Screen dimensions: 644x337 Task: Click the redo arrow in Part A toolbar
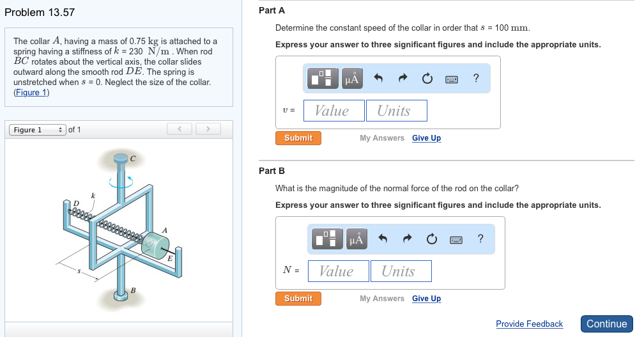pos(403,79)
